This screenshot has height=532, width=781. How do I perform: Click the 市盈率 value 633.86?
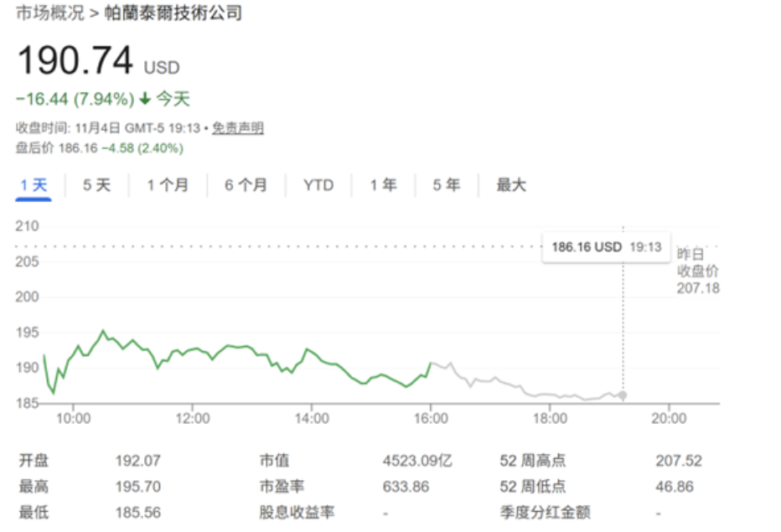pyautogui.click(x=406, y=487)
